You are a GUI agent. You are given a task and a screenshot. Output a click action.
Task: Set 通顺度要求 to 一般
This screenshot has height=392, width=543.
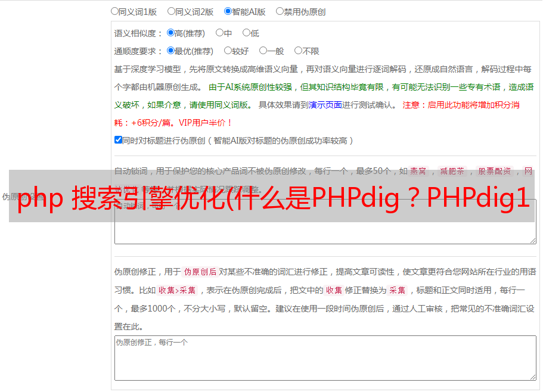[x=263, y=51]
